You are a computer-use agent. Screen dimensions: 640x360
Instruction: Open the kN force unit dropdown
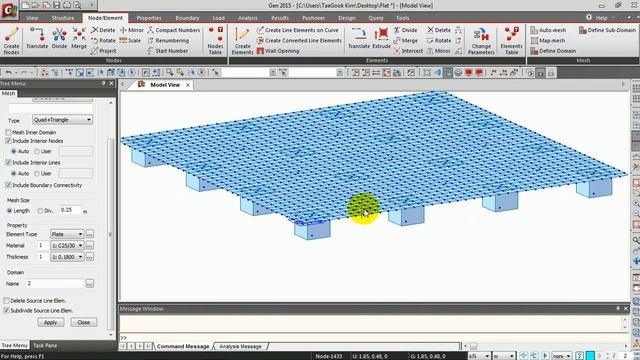pos(479,356)
